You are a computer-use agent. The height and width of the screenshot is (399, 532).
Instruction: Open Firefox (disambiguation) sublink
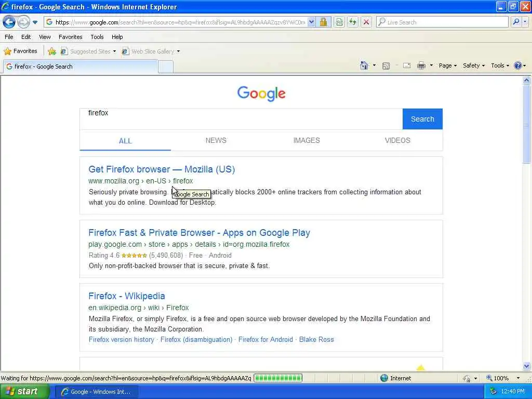(x=196, y=340)
